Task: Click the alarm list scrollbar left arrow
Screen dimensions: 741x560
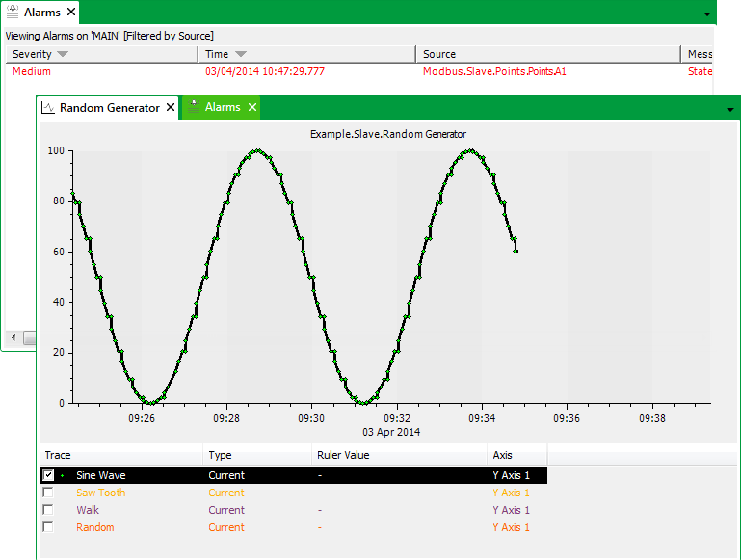Action: (x=13, y=337)
